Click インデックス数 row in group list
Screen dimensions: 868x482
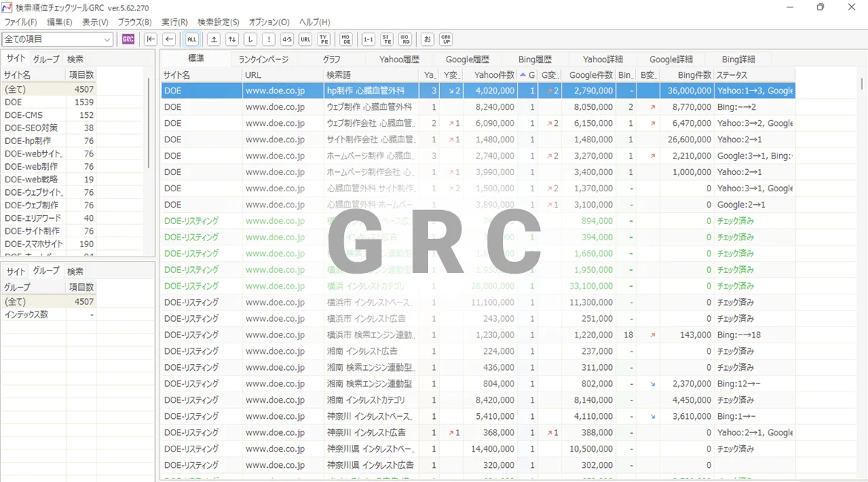49,314
